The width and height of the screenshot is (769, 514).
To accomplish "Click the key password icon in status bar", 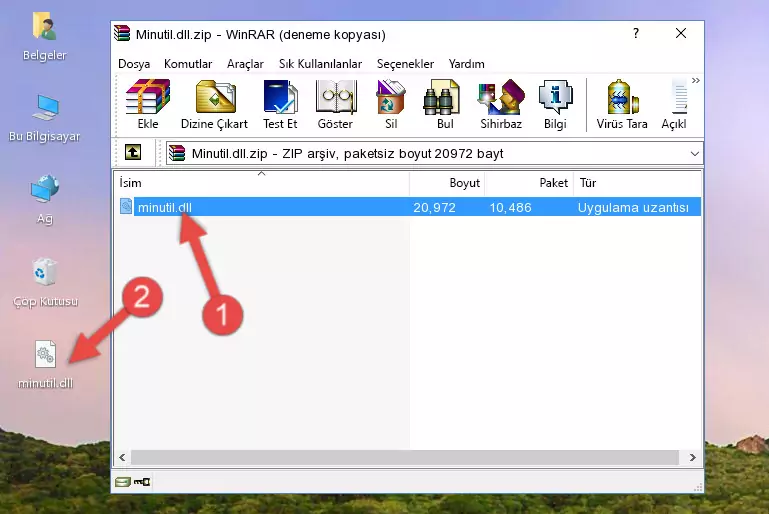I will pos(142,482).
